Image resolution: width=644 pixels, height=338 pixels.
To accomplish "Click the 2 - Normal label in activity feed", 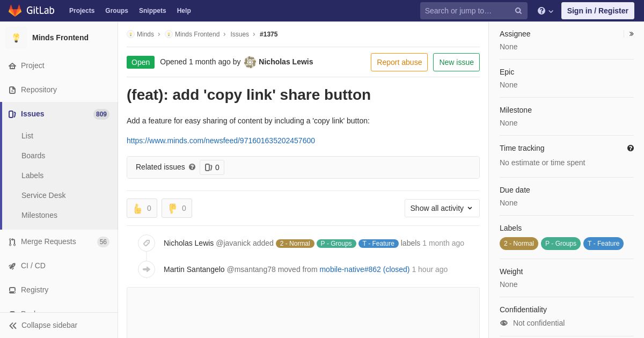I will [x=295, y=244].
